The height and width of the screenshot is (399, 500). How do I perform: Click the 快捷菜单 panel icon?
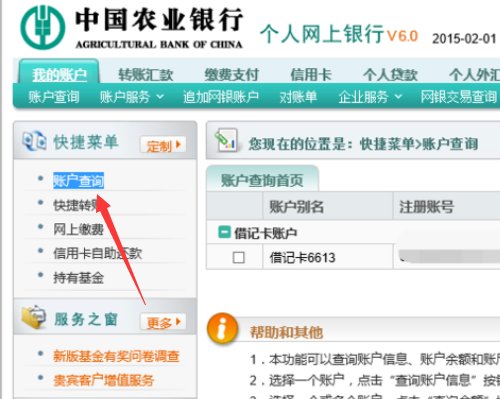pyautogui.click(x=34, y=142)
